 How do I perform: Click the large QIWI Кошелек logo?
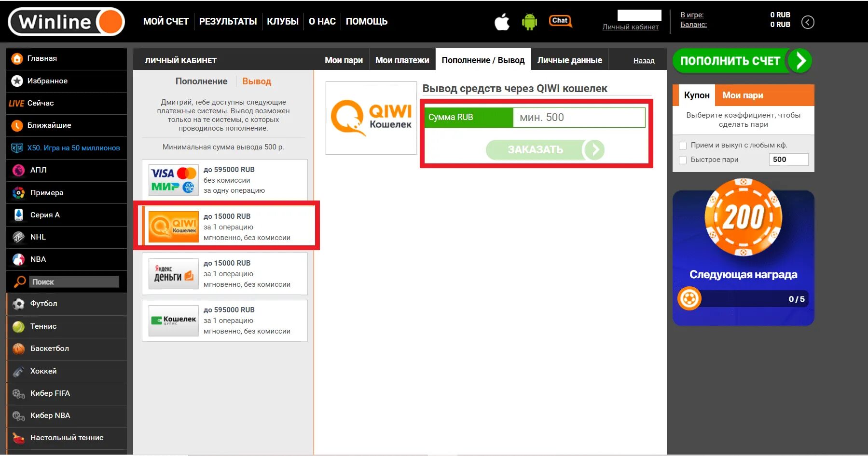coord(371,118)
